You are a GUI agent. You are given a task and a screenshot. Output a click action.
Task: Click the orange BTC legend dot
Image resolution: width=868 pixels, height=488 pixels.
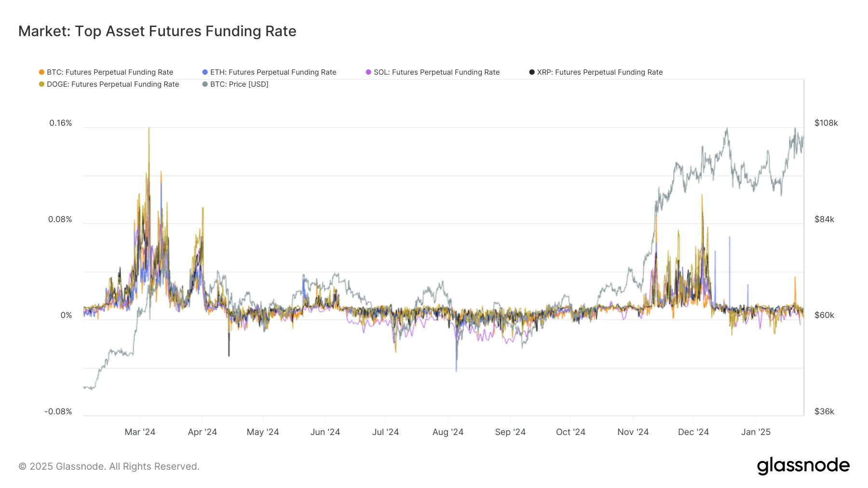coord(42,72)
